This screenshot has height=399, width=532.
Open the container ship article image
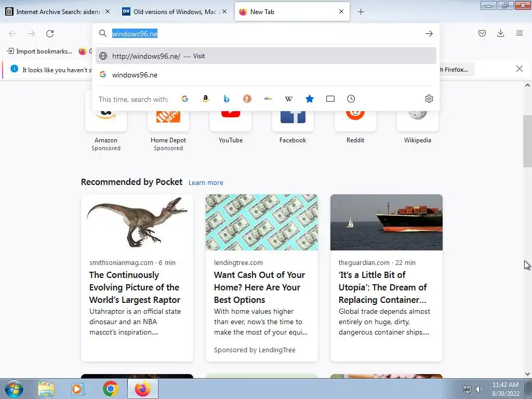point(386,222)
